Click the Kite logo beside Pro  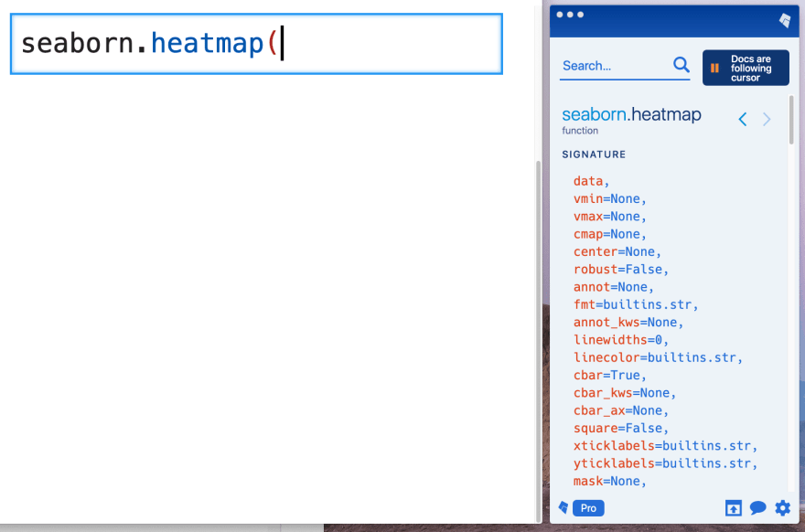[x=563, y=508]
